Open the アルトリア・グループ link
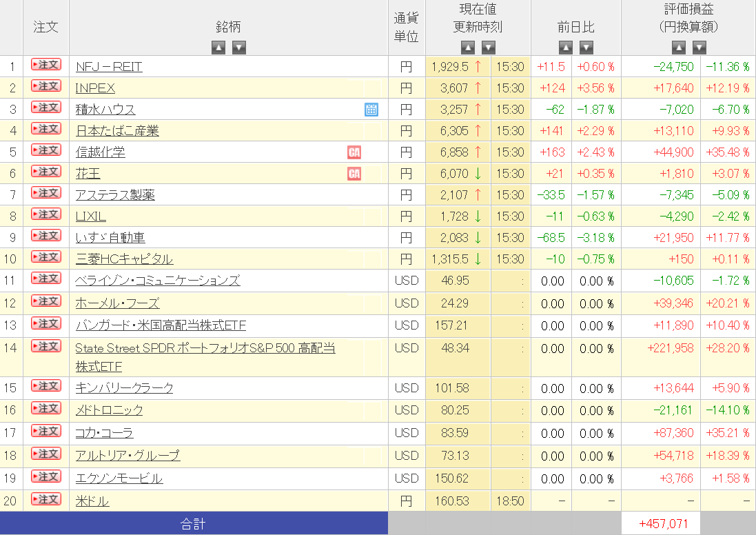This screenshot has height=535, width=756. pyautogui.click(x=127, y=456)
